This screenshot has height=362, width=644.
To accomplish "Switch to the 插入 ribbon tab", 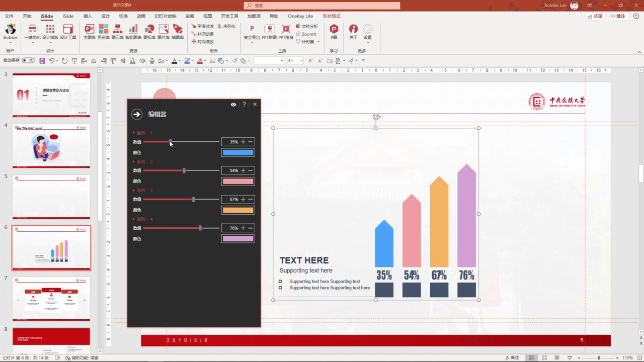I will (88, 16).
